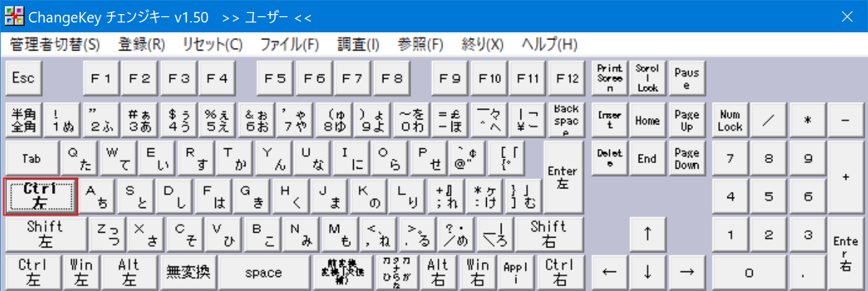868x291 pixels.
Task: Open the ファイル(F) menu
Action: [x=290, y=44]
